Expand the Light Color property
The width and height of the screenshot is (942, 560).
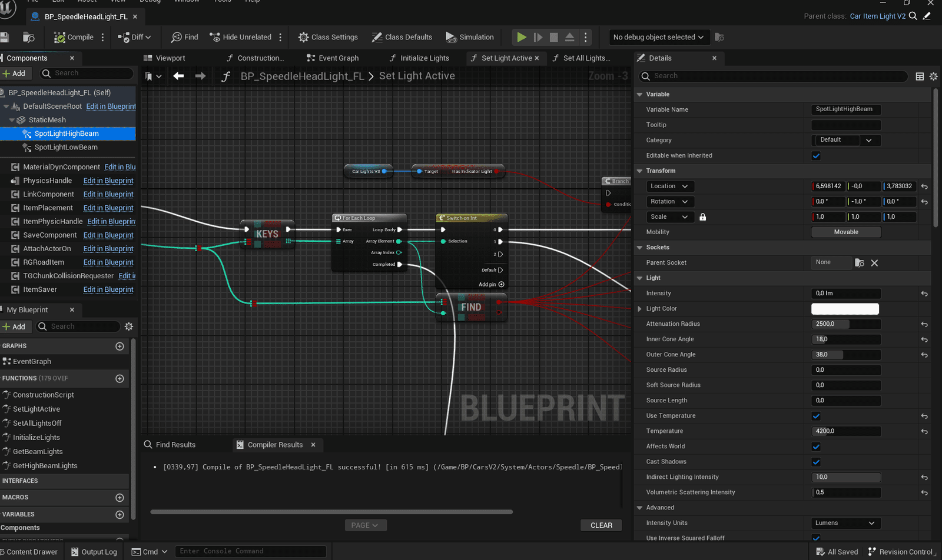click(x=640, y=309)
